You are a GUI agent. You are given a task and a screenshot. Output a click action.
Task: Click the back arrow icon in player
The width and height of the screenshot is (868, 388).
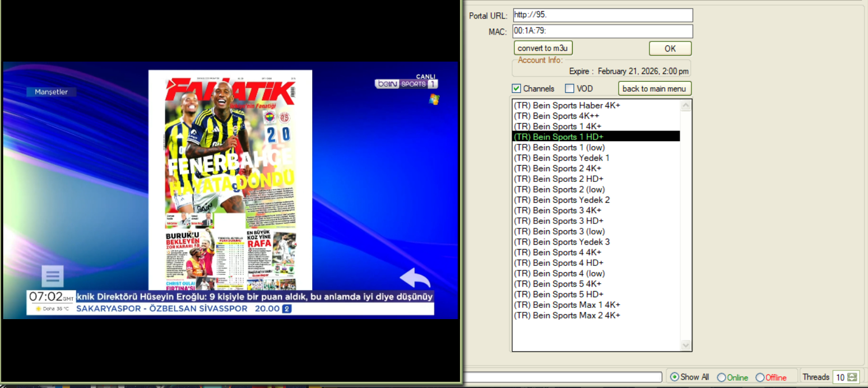(415, 278)
